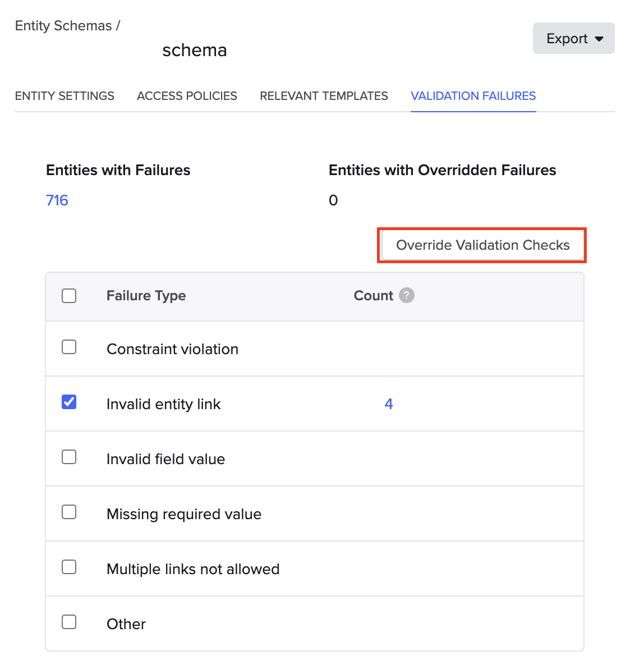Navigate to Entity Schemas breadcrumb
Image resolution: width=644 pixels, height=669 pixels.
(x=63, y=26)
